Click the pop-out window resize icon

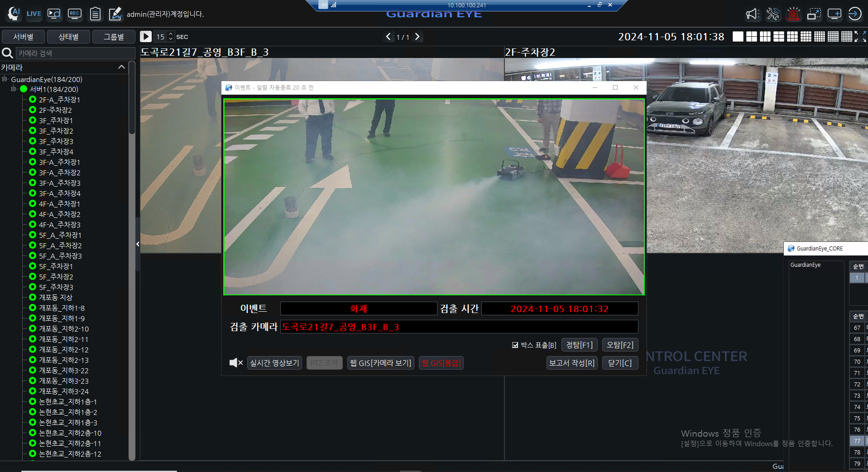click(814, 14)
